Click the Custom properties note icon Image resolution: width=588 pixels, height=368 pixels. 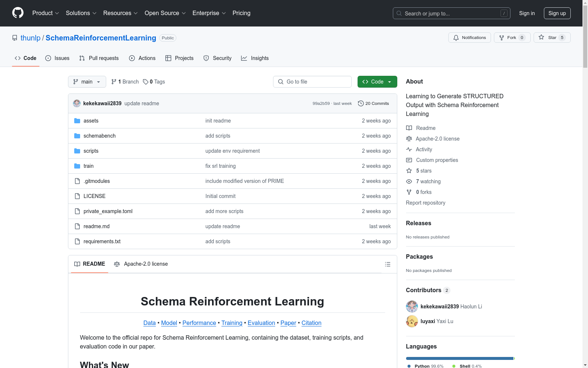pos(409,160)
